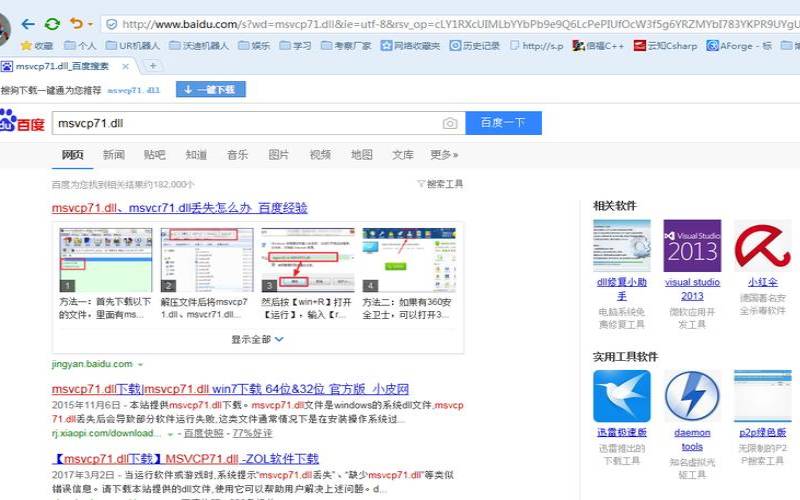
Task: Click the 百度快照 link under xiaopi result
Action: pyautogui.click(x=204, y=433)
